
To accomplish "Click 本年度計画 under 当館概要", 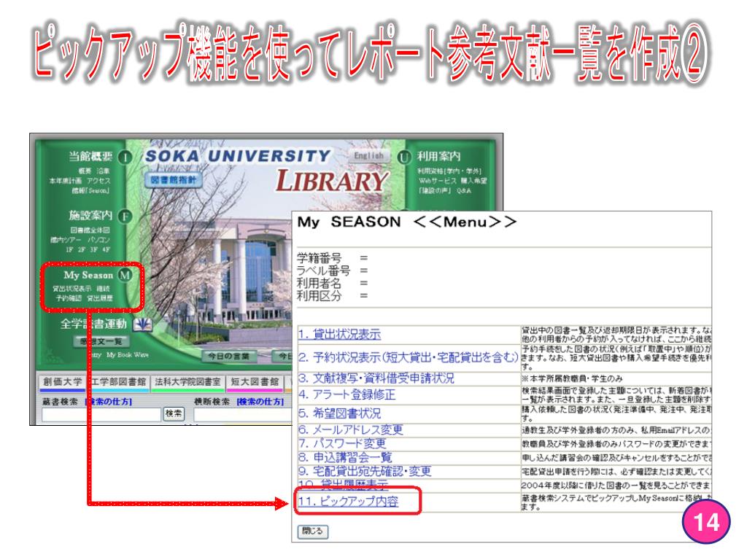I will tap(65, 181).
